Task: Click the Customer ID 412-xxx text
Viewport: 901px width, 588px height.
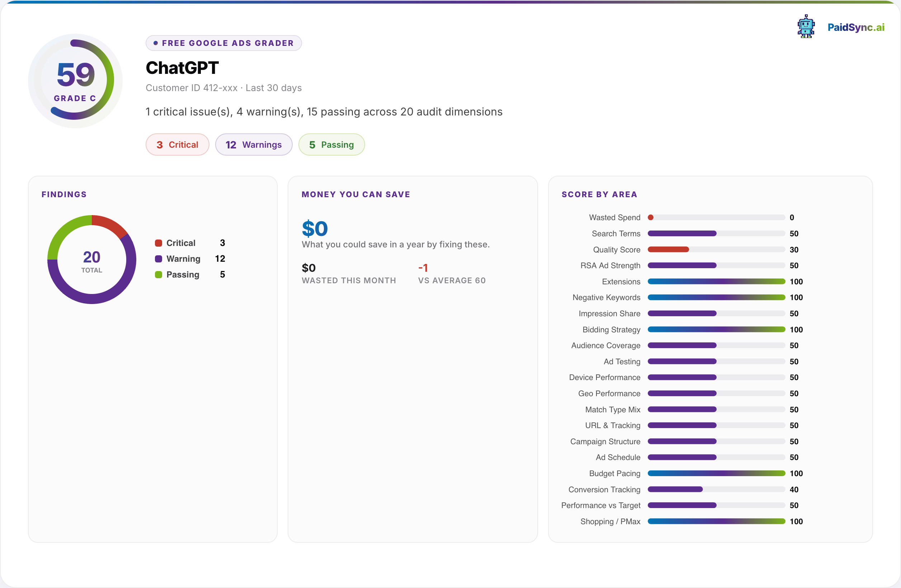Action: [192, 88]
